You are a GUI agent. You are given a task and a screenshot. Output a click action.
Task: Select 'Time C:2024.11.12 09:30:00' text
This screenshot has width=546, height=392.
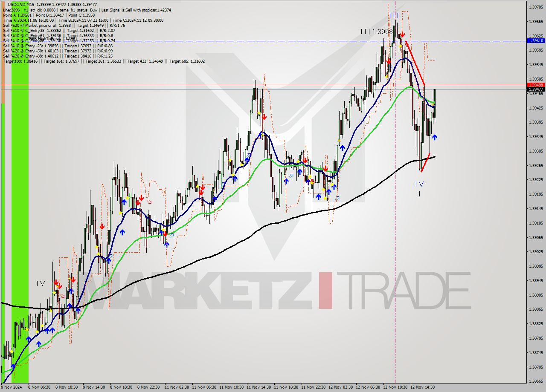(138, 20)
